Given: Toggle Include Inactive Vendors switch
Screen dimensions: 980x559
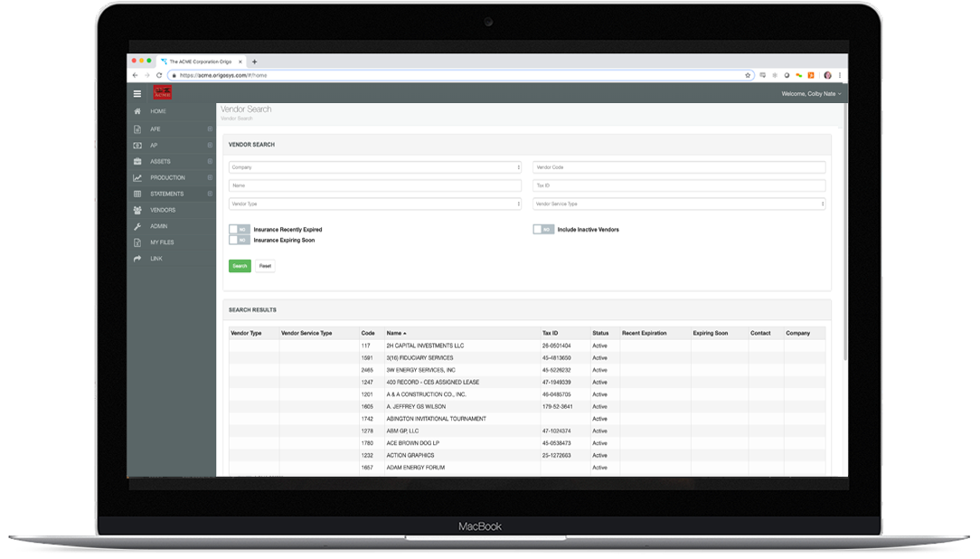Looking at the screenshot, I should coord(543,230).
